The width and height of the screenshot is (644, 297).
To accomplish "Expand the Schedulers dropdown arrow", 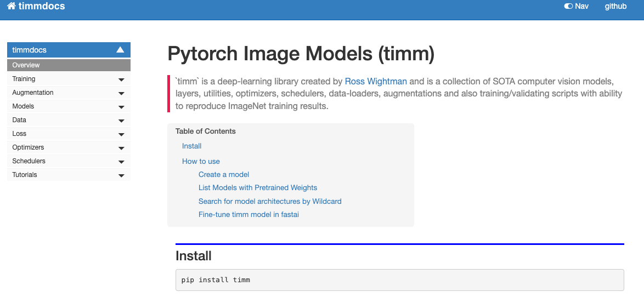I will tap(121, 162).
